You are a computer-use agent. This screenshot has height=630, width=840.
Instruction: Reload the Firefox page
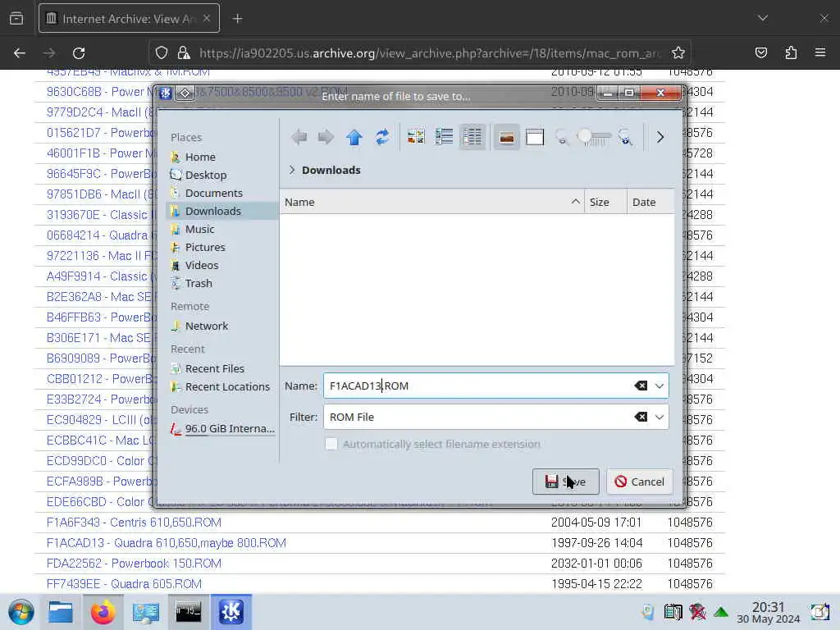[79, 53]
